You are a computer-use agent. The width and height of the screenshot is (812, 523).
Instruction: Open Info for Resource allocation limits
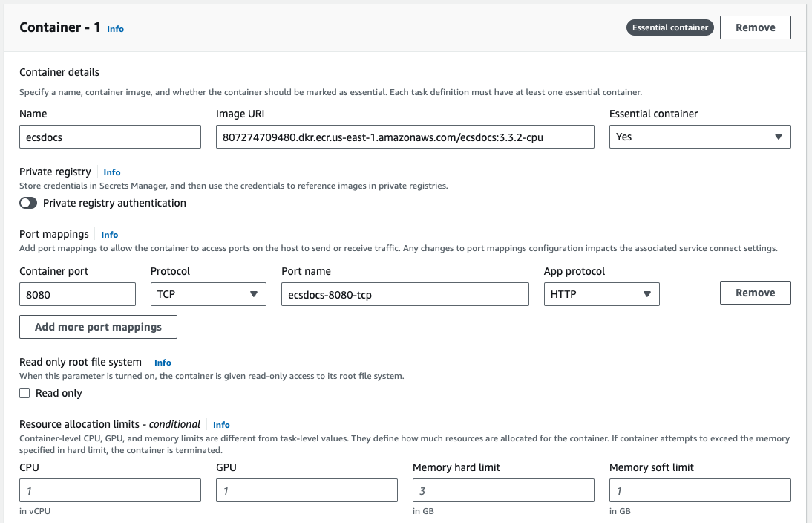[221, 425]
